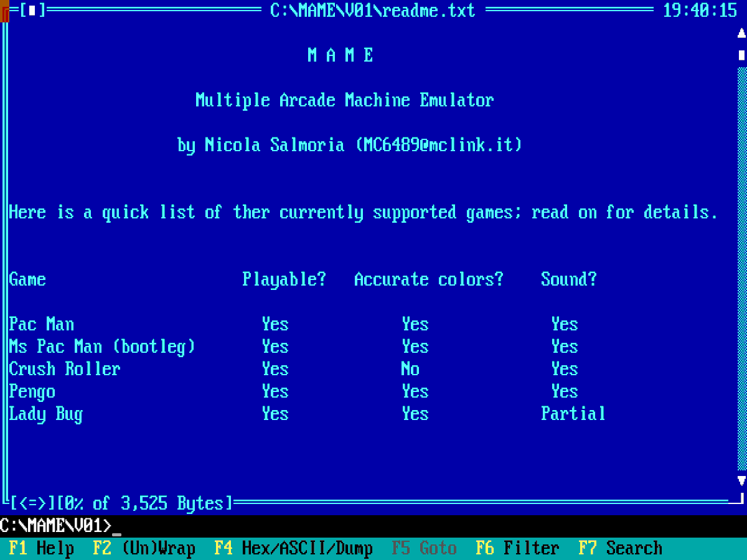Click the window close box in title bar
The image size is (747, 560).
[x=32, y=10]
